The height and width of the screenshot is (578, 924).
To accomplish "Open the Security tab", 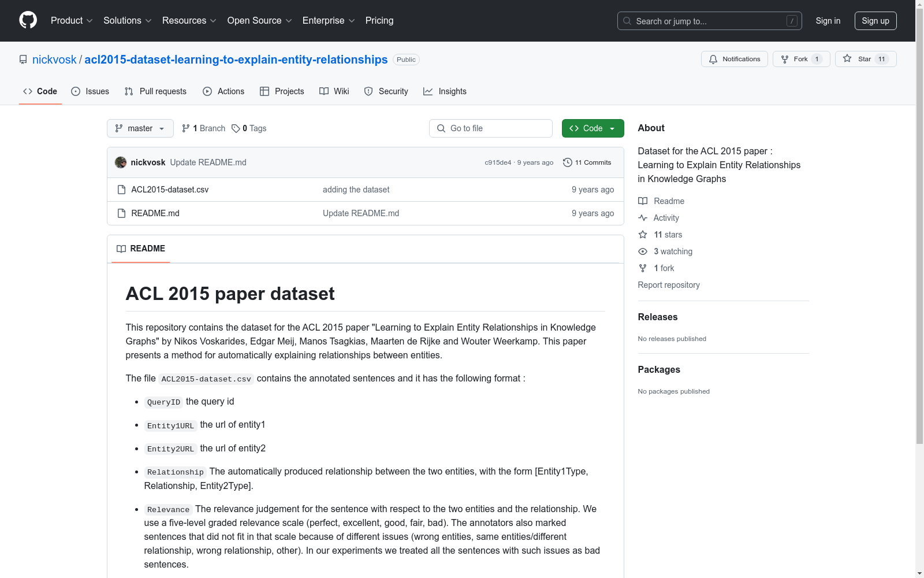I will click(386, 91).
